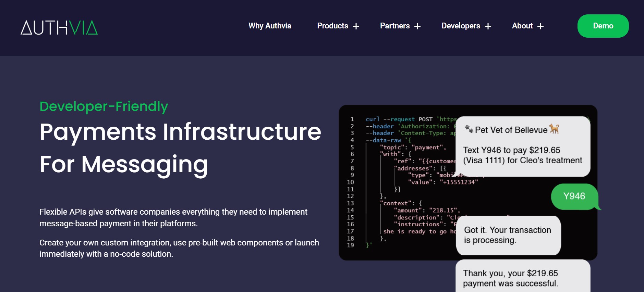The height and width of the screenshot is (292, 644).
Task: Click the About navigation label
Action: [x=522, y=26]
